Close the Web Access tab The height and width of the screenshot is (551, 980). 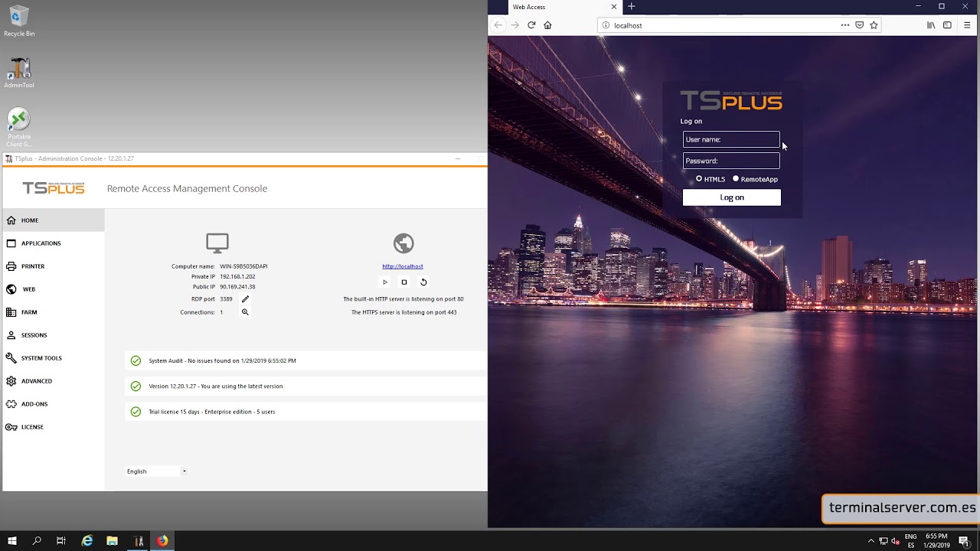pyautogui.click(x=613, y=7)
